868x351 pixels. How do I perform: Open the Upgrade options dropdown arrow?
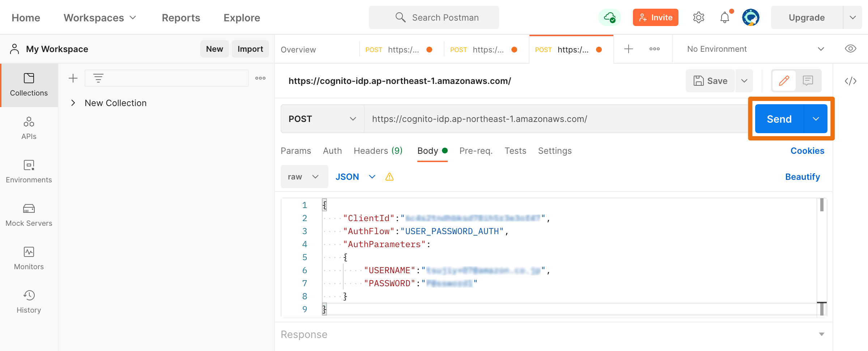tap(853, 17)
